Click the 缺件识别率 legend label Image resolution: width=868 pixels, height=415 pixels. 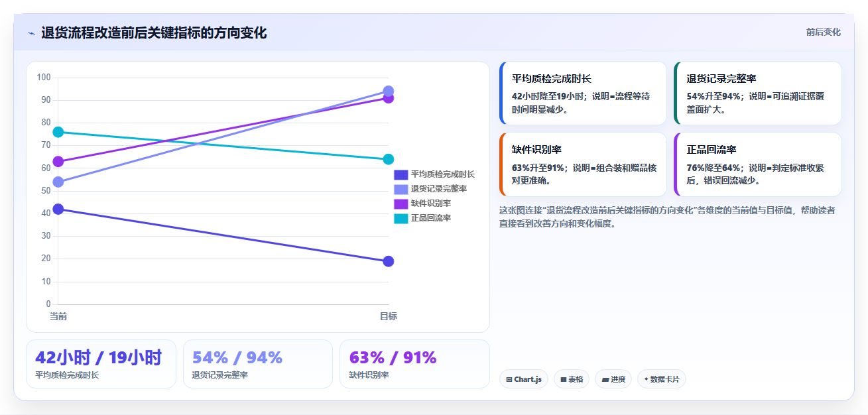click(x=430, y=204)
